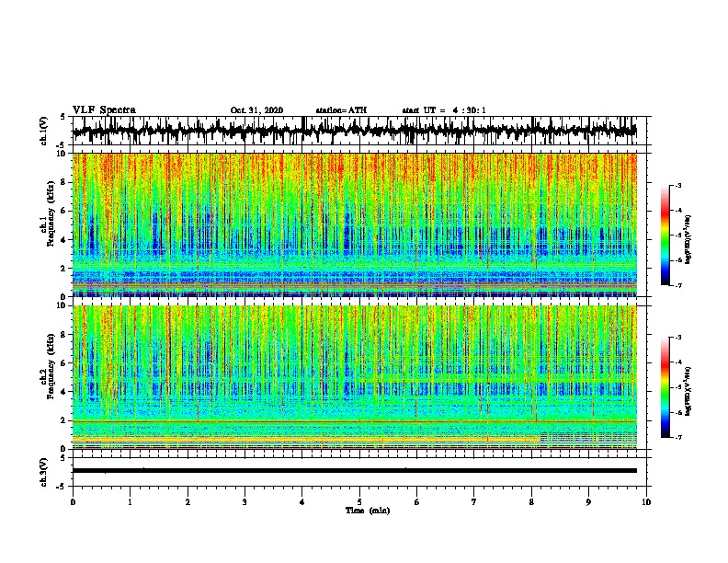Click the ch.1 log(PSD) colorbar title
Image resolution: width=728 pixels, height=563 pixels.
coord(688,239)
